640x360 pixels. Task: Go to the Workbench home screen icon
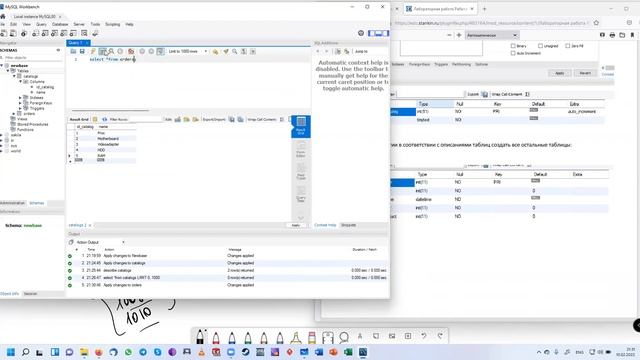(3, 16)
